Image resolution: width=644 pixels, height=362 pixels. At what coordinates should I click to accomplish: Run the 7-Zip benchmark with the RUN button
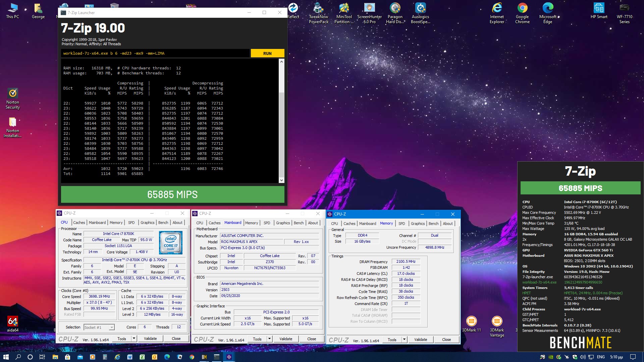(x=267, y=53)
